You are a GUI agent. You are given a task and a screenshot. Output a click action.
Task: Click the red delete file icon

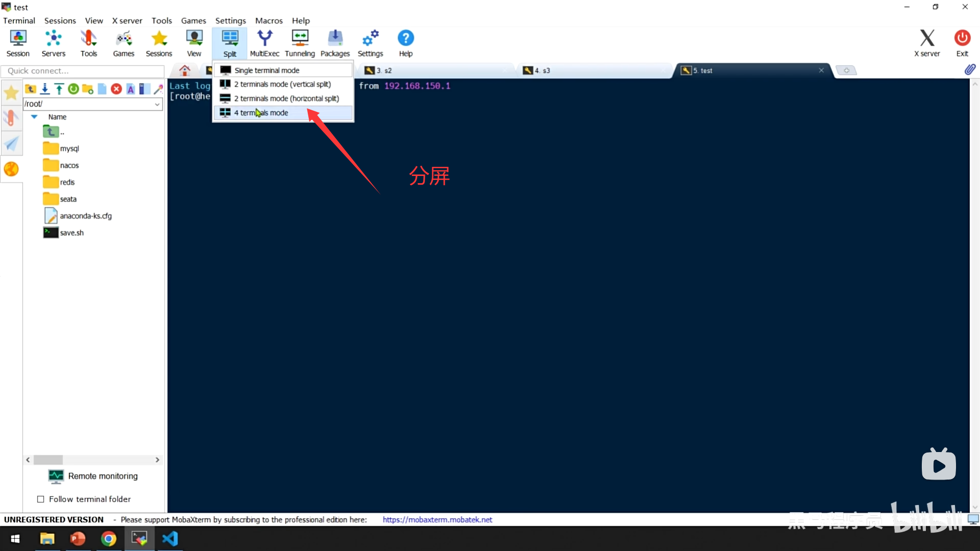pyautogui.click(x=116, y=89)
